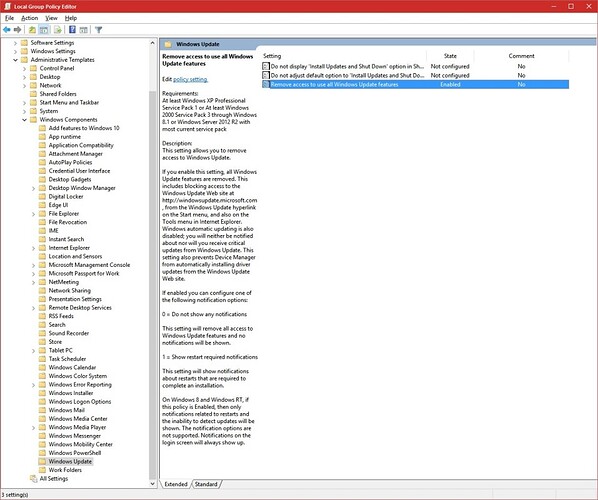Click the 'policy setting' edit link
Viewport: 598px width, 500px height.
[190, 79]
